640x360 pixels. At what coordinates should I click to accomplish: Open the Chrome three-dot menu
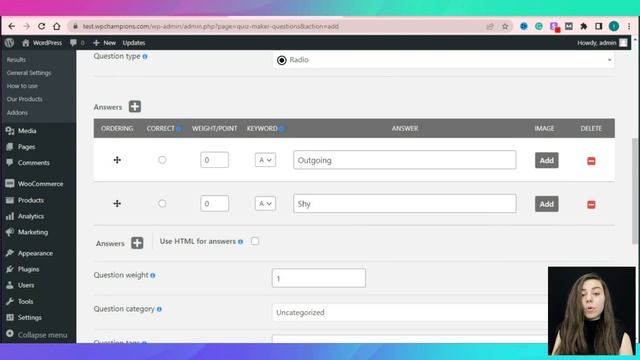[629, 27]
